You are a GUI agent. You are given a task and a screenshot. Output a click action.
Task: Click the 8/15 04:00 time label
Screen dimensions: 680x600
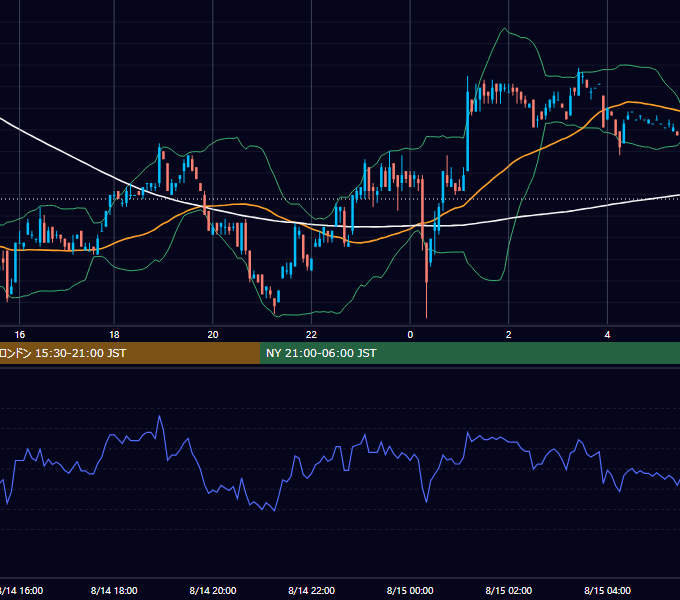pos(607,590)
